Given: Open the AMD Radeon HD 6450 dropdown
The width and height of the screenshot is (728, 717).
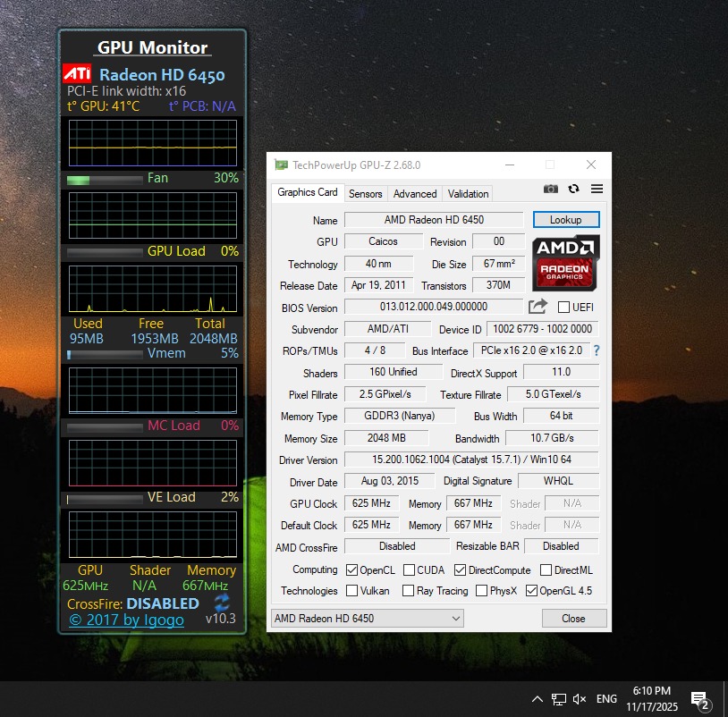Looking at the screenshot, I should click(x=368, y=618).
